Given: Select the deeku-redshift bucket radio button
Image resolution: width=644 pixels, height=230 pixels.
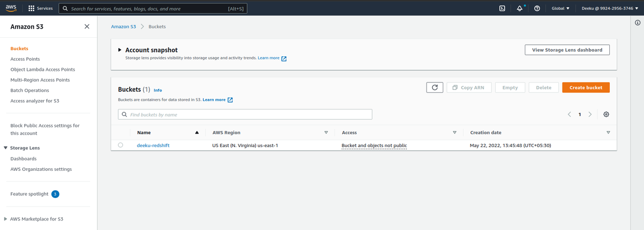Looking at the screenshot, I should click(x=120, y=145).
